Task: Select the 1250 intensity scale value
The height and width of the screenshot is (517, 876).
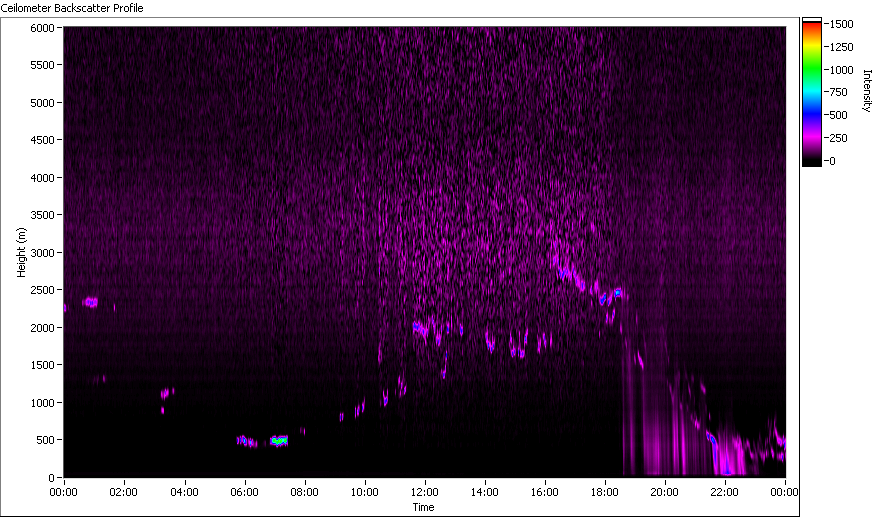Action: [842, 47]
